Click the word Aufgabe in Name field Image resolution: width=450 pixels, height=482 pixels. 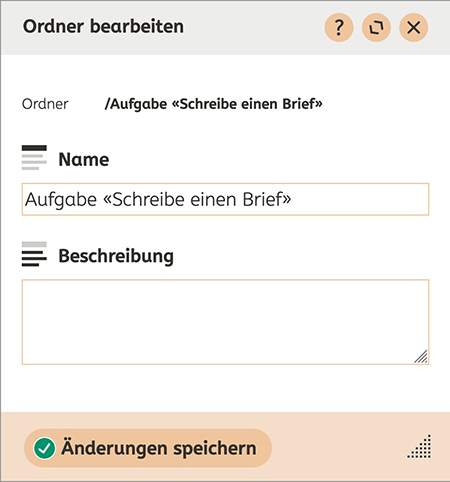[x=61, y=200]
